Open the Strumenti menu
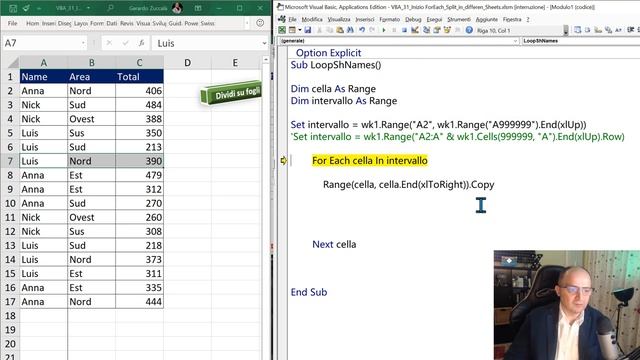Screen dimensions: 640x360 pos(459,19)
